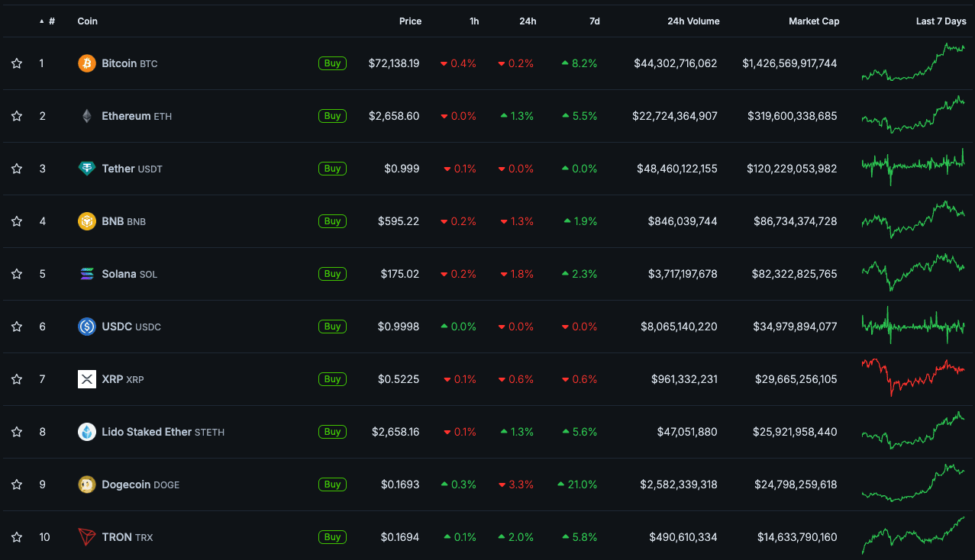
Task: Click the Bitcoin coin logo icon
Action: pyautogui.click(x=87, y=63)
